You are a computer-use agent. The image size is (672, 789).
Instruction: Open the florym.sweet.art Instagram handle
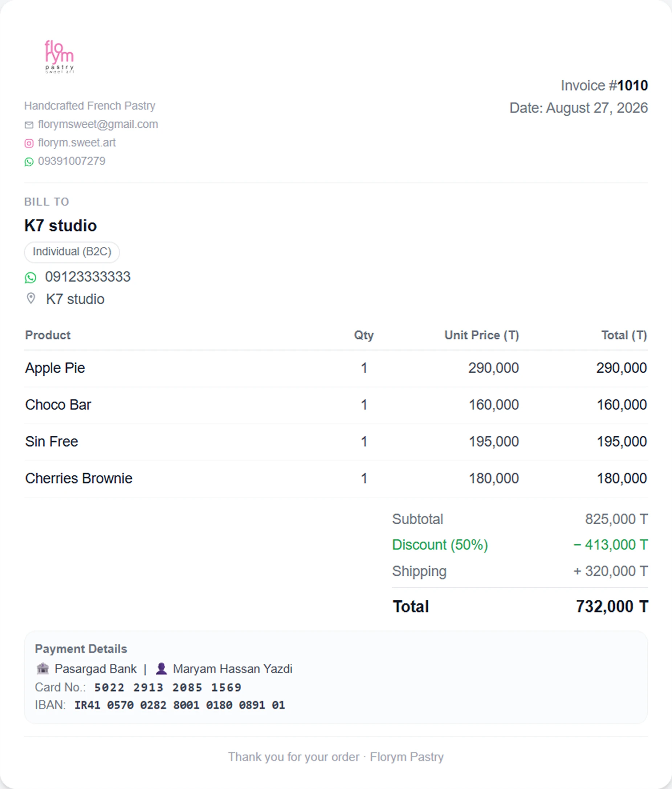77,143
